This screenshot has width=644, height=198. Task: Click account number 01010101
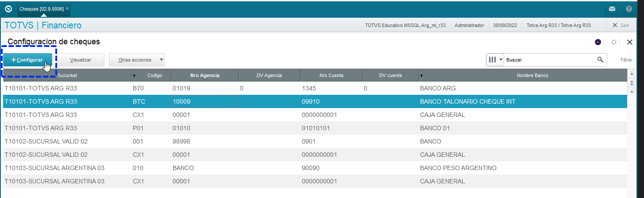[x=316, y=128]
